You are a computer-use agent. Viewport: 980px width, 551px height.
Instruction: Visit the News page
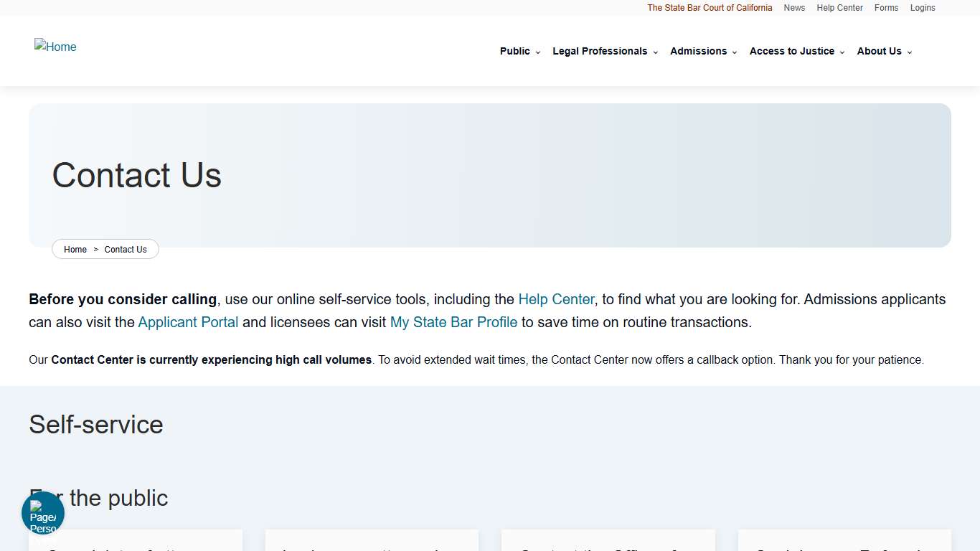794,8
